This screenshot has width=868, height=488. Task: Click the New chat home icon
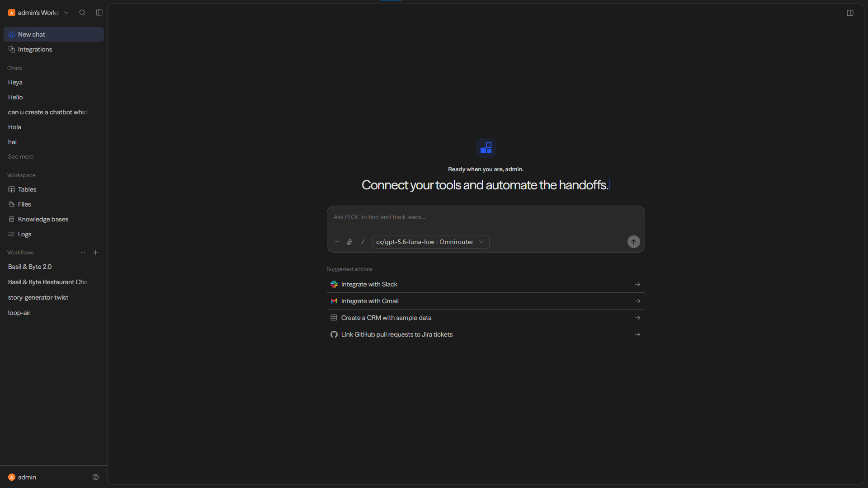point(12,34)
